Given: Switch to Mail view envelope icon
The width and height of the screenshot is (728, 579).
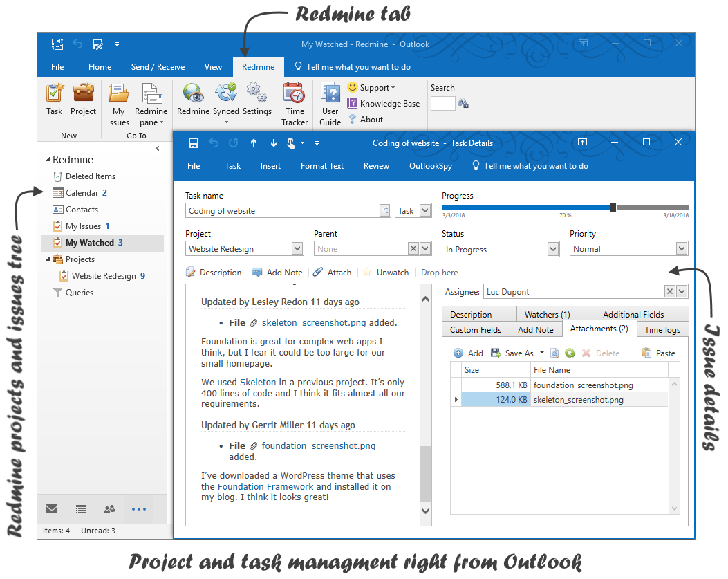Looking at the screenshot, I should click(x=52, y=509).
